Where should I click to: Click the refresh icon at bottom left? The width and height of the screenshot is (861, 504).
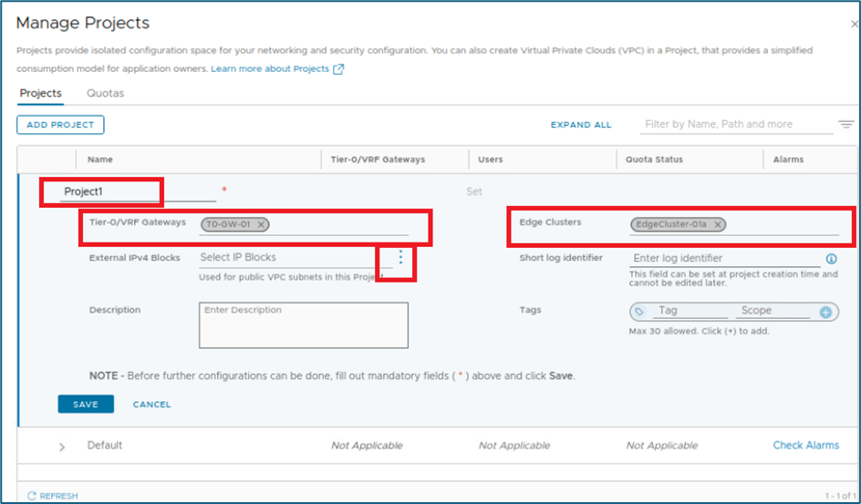coord(32,496)
